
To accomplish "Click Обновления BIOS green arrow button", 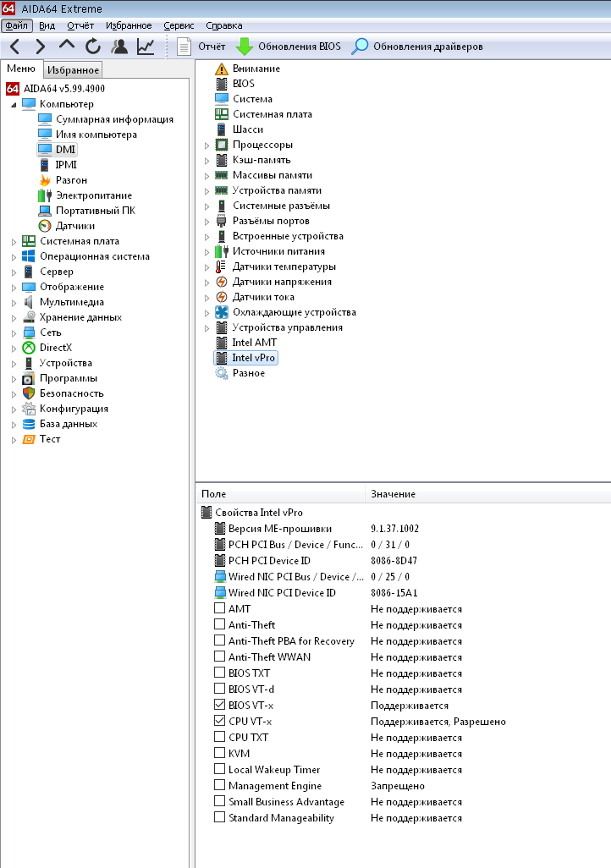I will point(289,47).
